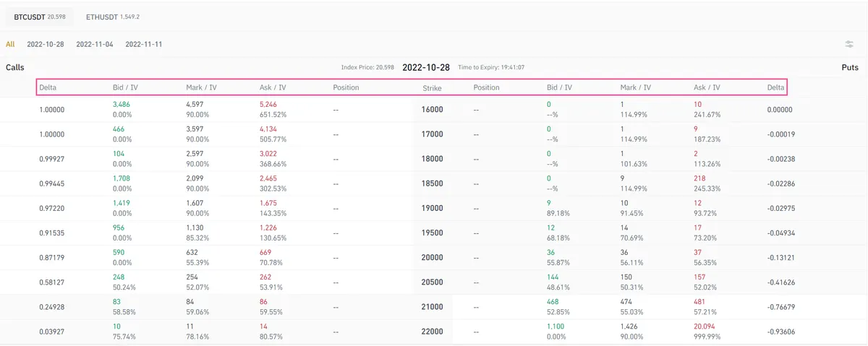Screen dimensions: 868x346
Task: Click the 16000 strike row
Action: click(433, 110)
